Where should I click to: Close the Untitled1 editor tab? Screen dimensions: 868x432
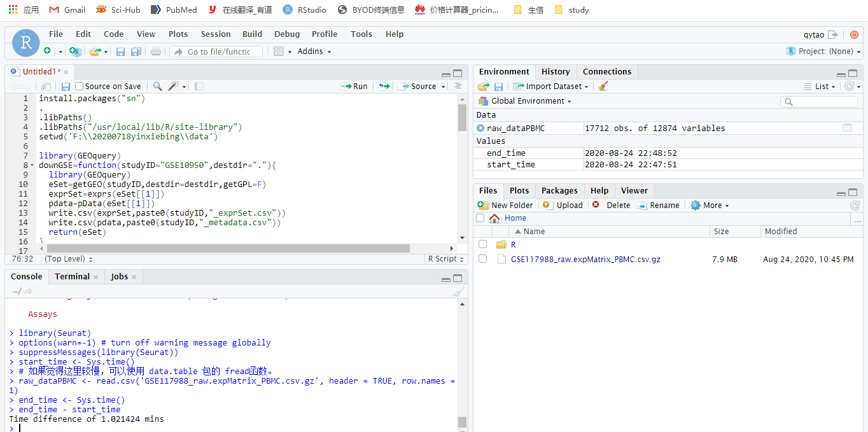tap(66, 72)
